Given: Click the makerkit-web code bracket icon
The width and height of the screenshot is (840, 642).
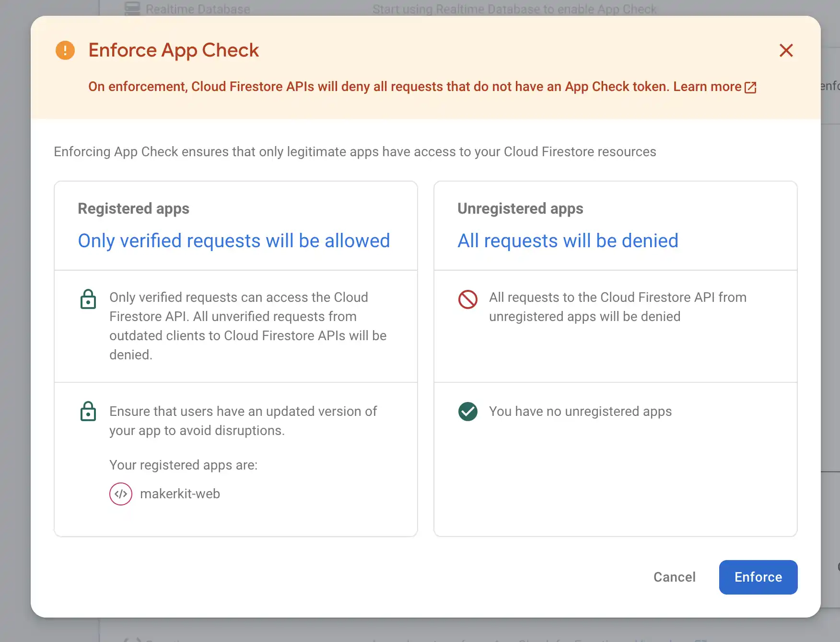Looking at the screenshot, I should [121, 494].
